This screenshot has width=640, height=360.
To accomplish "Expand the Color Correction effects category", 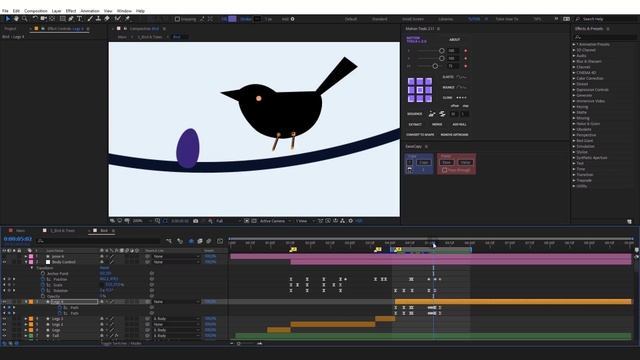I will point(574,78).
